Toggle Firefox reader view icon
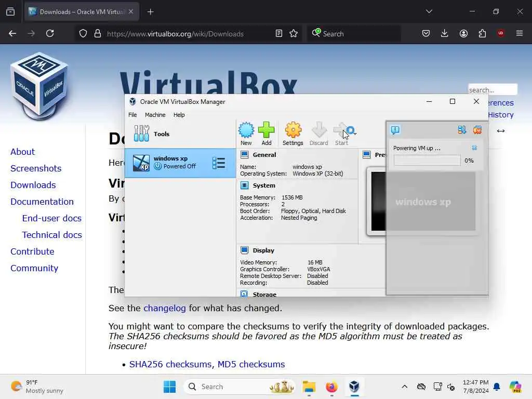 279,33
